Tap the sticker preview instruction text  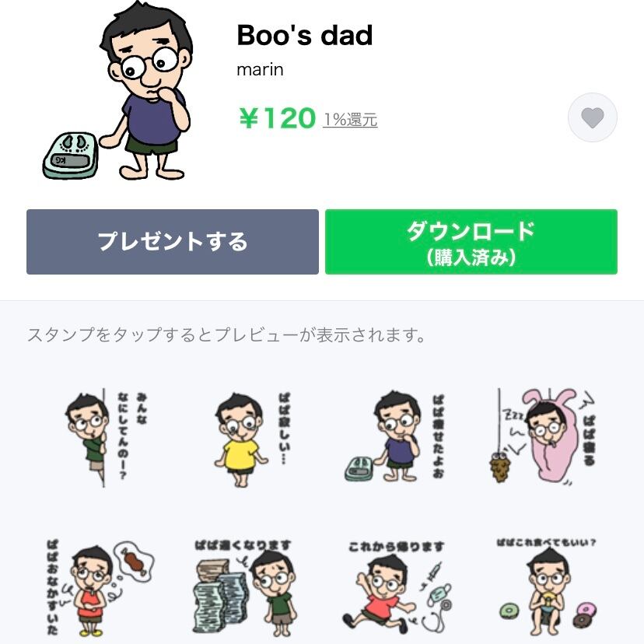(x=226, y=334)
